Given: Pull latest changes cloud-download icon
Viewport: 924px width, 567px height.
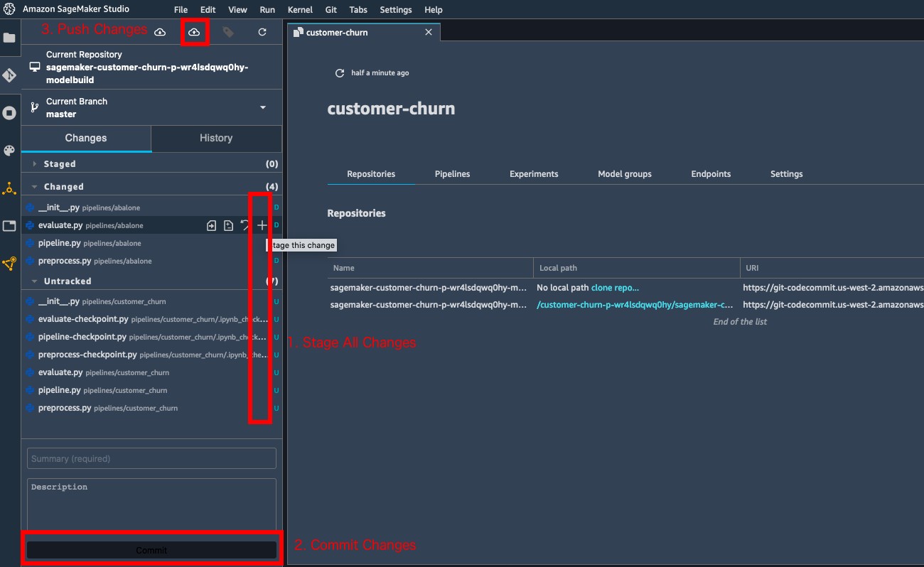Looking at the screenshot, I should coord(160,32).
